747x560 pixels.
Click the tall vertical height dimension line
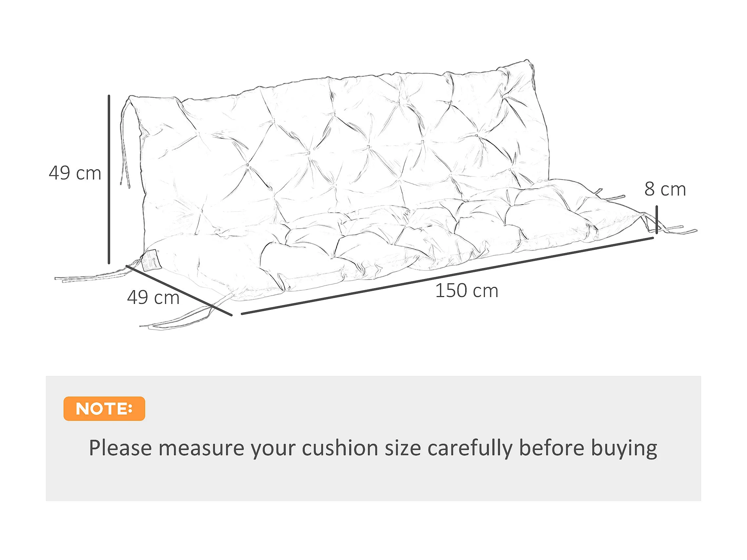(109, 179)
